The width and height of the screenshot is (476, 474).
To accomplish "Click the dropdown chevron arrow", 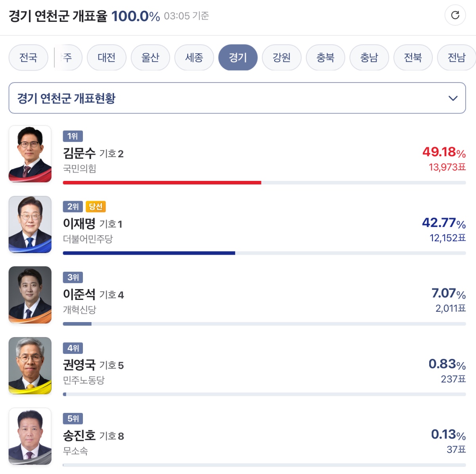I will point(453,98).
